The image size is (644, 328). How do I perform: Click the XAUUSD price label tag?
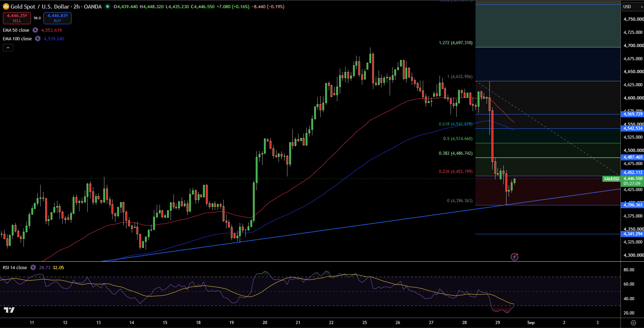coord(611,179)
